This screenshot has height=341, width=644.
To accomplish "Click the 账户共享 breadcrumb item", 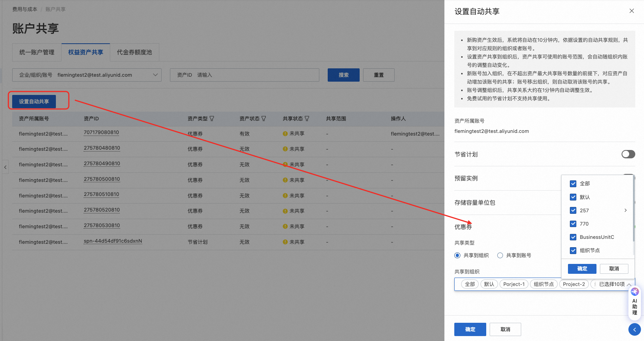I will tap(56, 9).
